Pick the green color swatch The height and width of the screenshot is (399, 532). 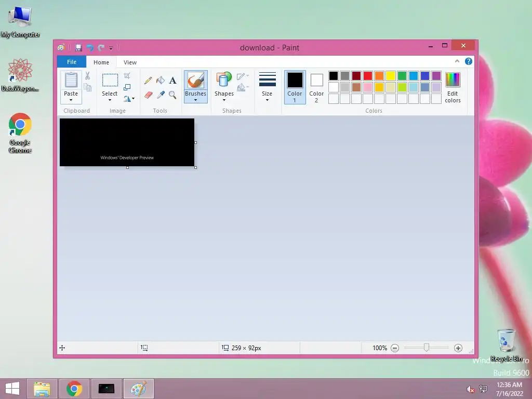coord(402,76)
